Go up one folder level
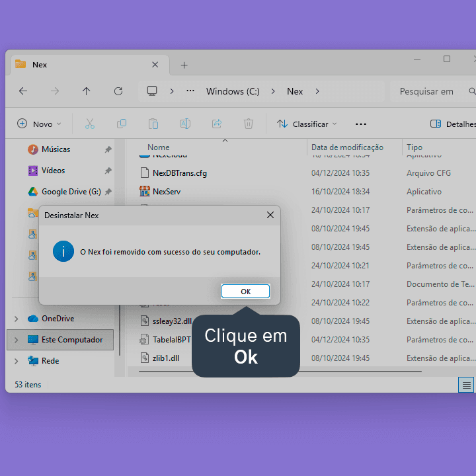The height and width of the screenshot is (476, 476). (x=86, y=91)
